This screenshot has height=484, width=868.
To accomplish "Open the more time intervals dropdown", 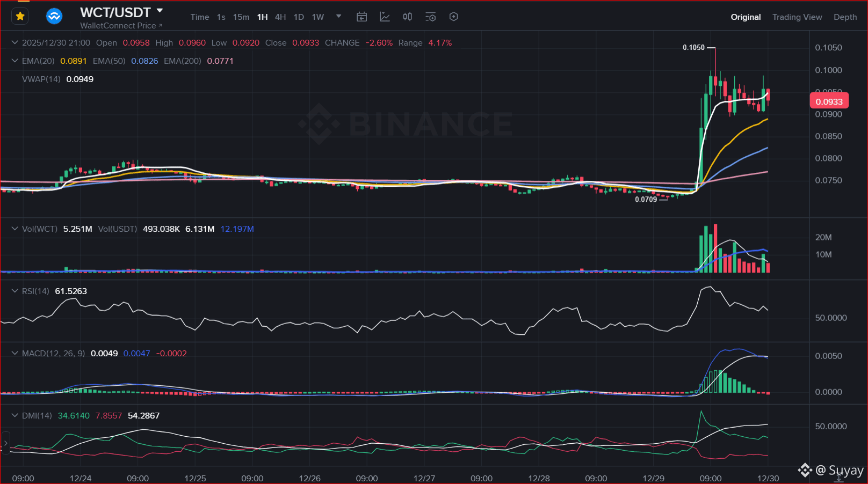I will pyautogui.click(x=339, y=16).
